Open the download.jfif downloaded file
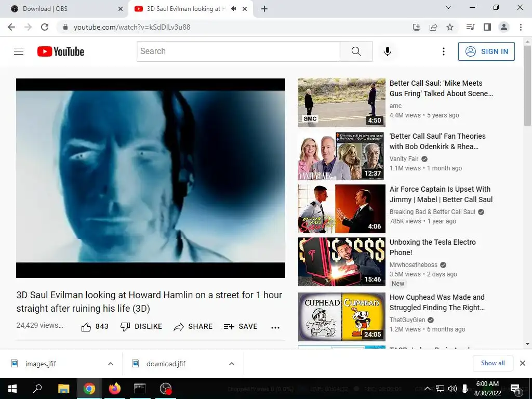 [166, 364]
